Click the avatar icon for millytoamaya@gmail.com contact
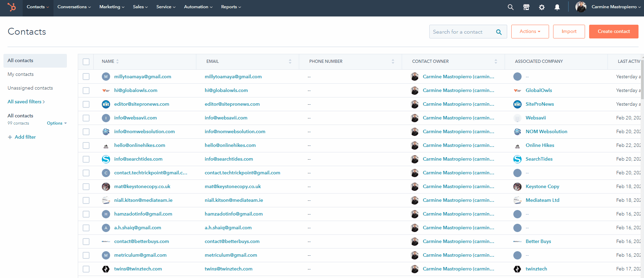This screenshot has height=278, width=644. click(x=106, y=77)
